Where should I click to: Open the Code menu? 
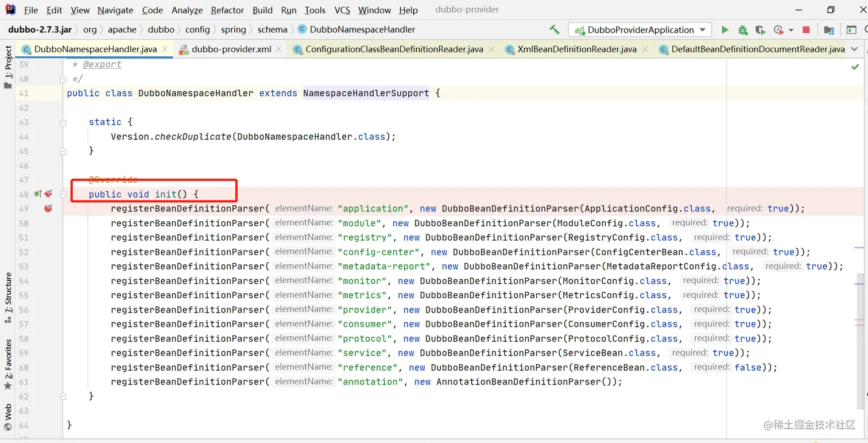click(152, 10)
